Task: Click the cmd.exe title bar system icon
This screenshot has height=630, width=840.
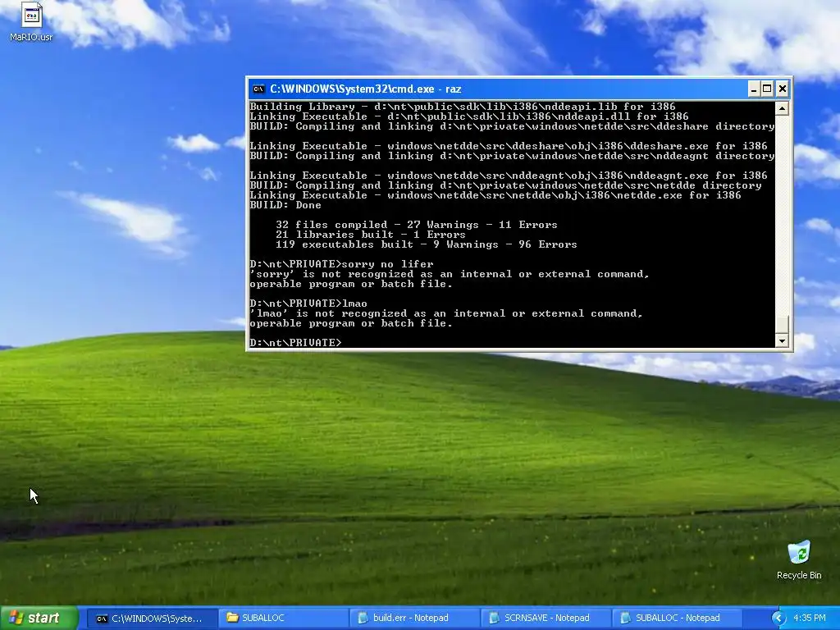Action: coord(258,89)
